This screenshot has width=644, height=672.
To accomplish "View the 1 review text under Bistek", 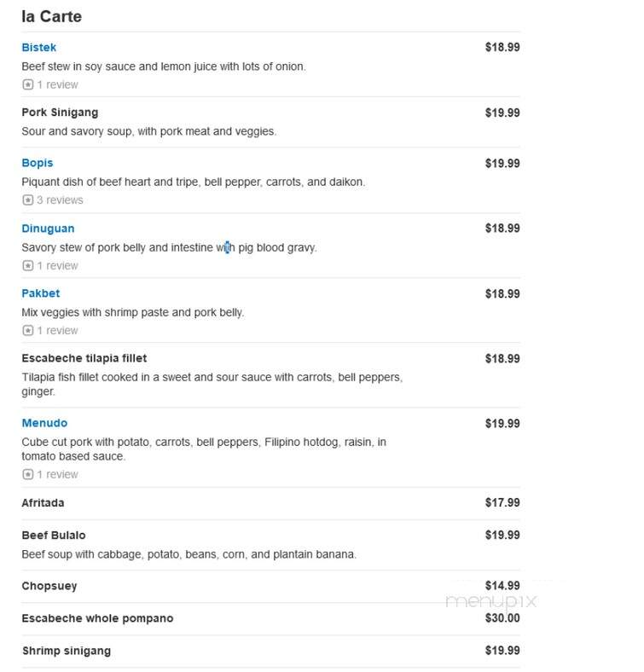I will (x=57, y=84).
